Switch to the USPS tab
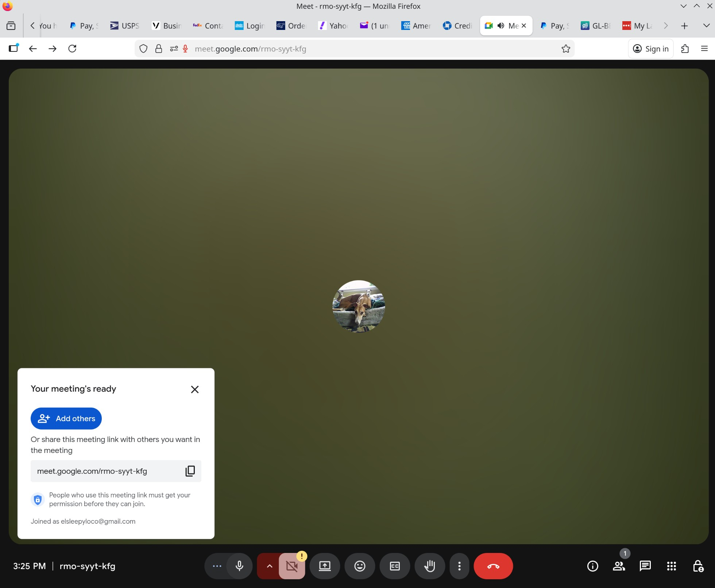The height and width of the screenshot is (588, 715). (x=125, y=26)
